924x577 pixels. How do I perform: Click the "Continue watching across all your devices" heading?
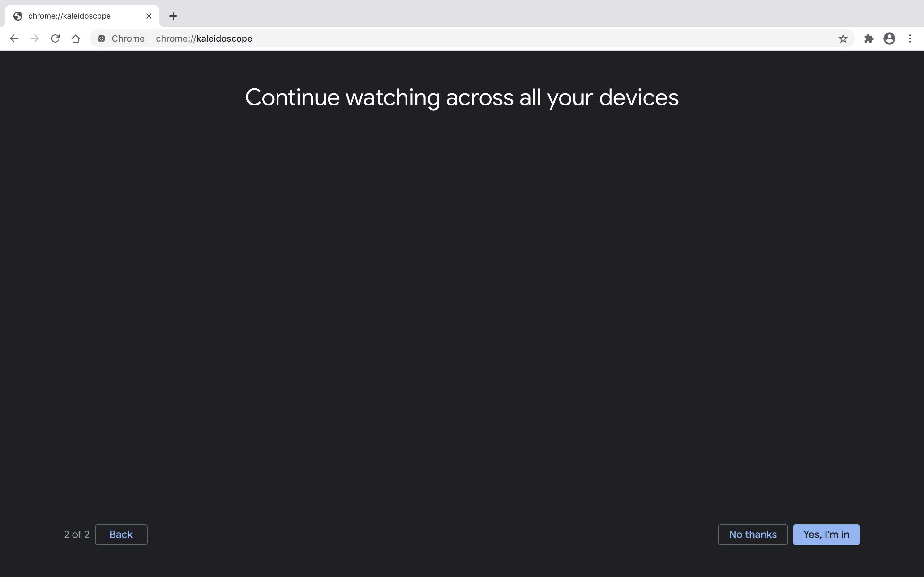point(462,98)
